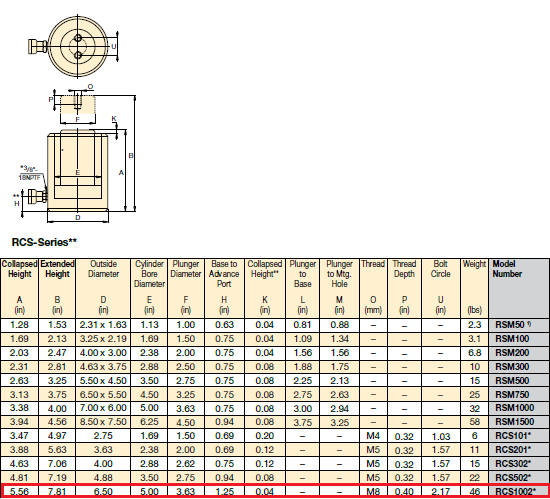Click bolt circle value 2.17
The height and width of the screenshot is (499, 550).
pyautogui.click(x=441, y=492)
